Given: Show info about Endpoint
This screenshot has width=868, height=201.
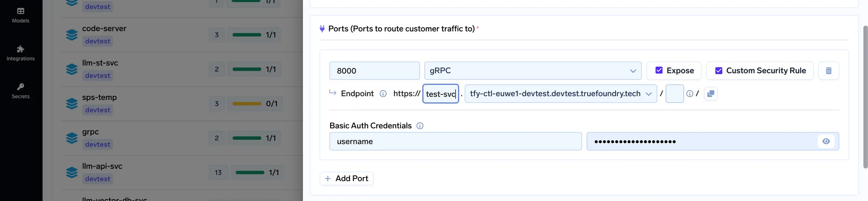Looking at the screenshot, I should coord(383,94).
